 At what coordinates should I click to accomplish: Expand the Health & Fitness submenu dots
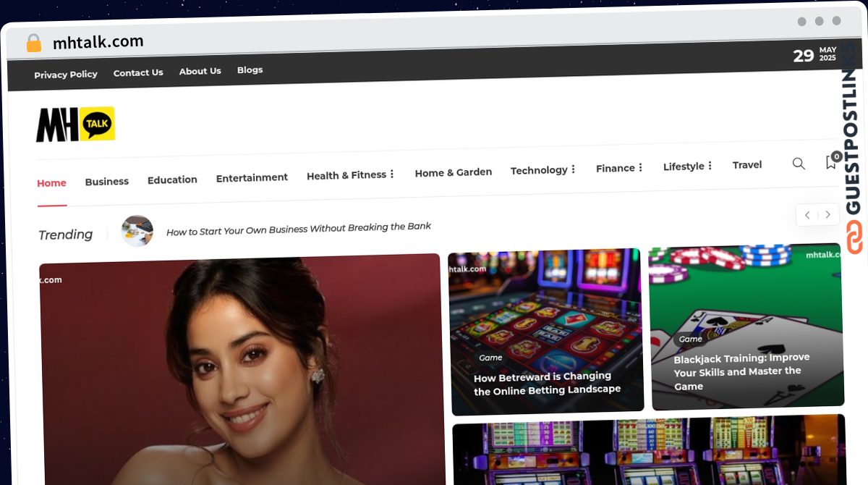tap(392, 174)
